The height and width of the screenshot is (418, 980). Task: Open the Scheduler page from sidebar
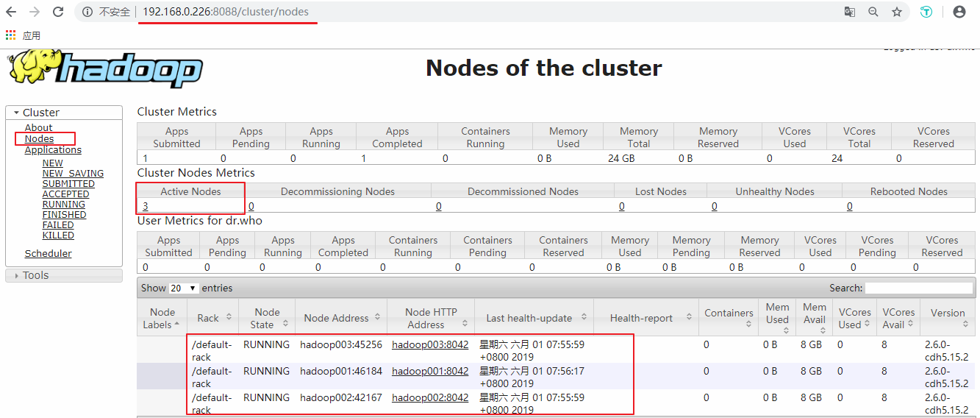[48, 253]
